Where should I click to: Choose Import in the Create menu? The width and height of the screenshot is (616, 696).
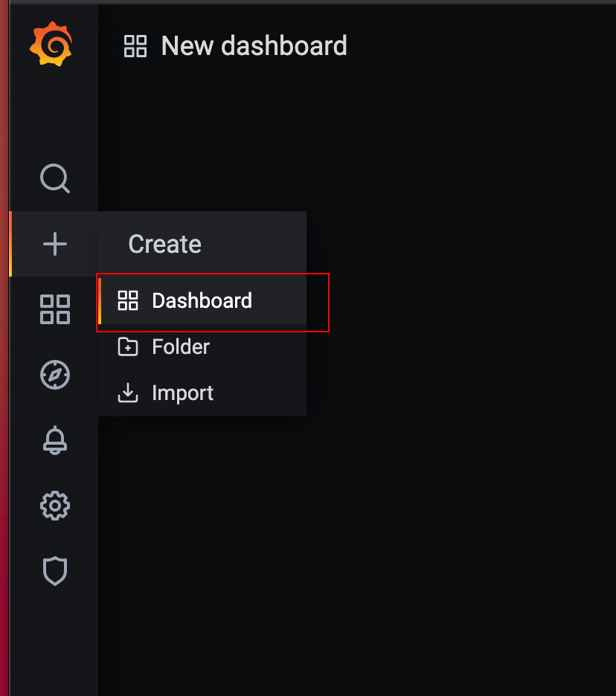182,393
